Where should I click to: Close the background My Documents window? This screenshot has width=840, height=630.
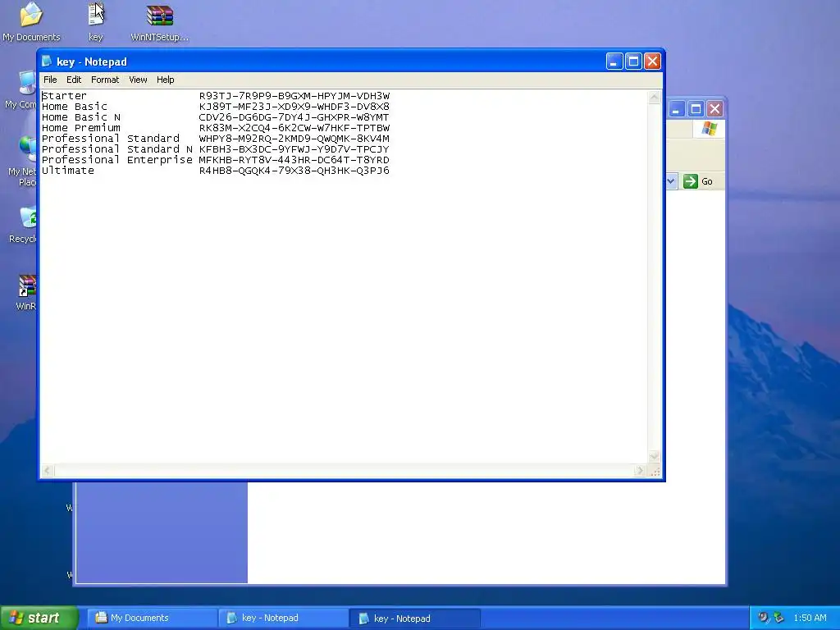[x=714, y=109]
